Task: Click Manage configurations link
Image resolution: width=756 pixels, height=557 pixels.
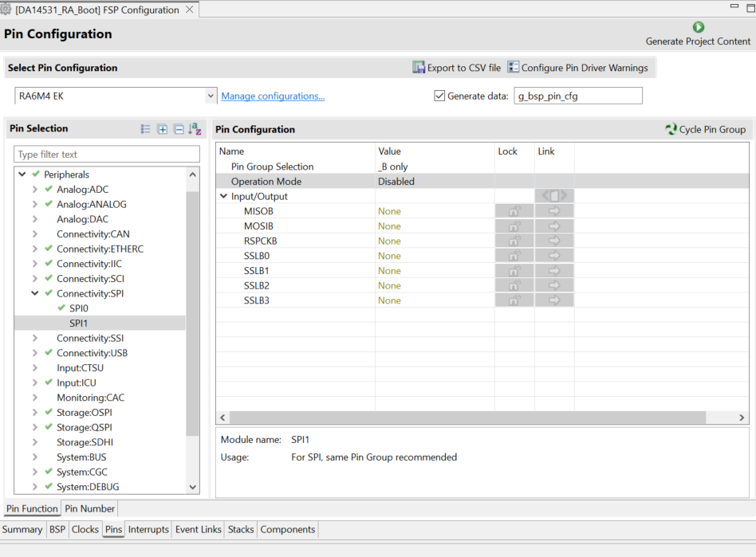Action: click(273, 96)
